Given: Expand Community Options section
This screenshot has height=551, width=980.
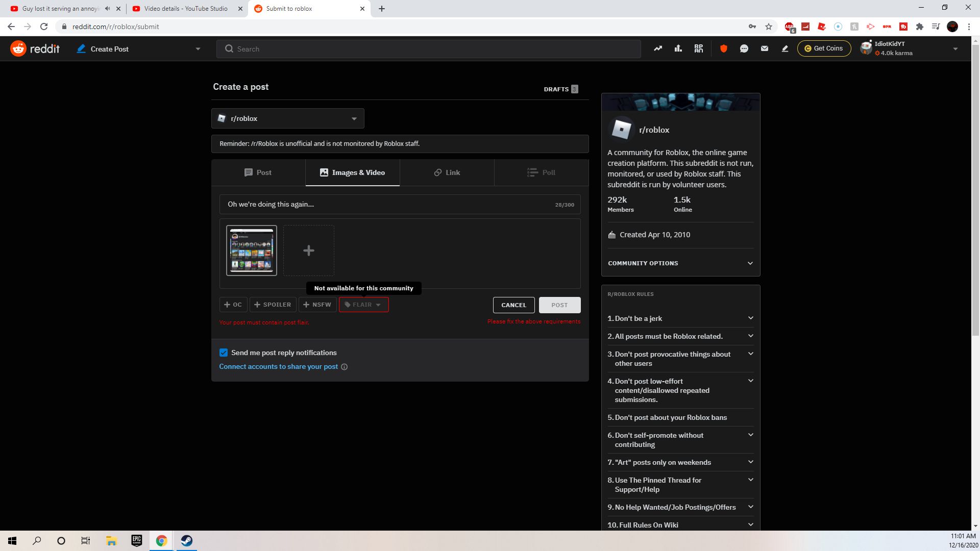Looking at the screenshot, I should [x=680, y=263].
